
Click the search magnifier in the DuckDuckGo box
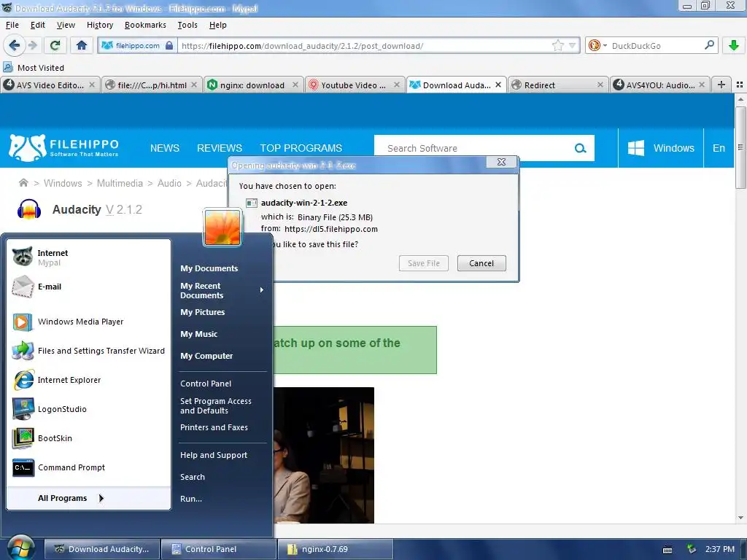click(709, 45)
